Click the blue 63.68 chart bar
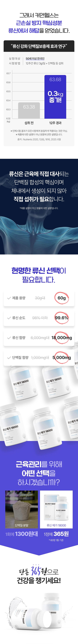 [x=55, y=97]
